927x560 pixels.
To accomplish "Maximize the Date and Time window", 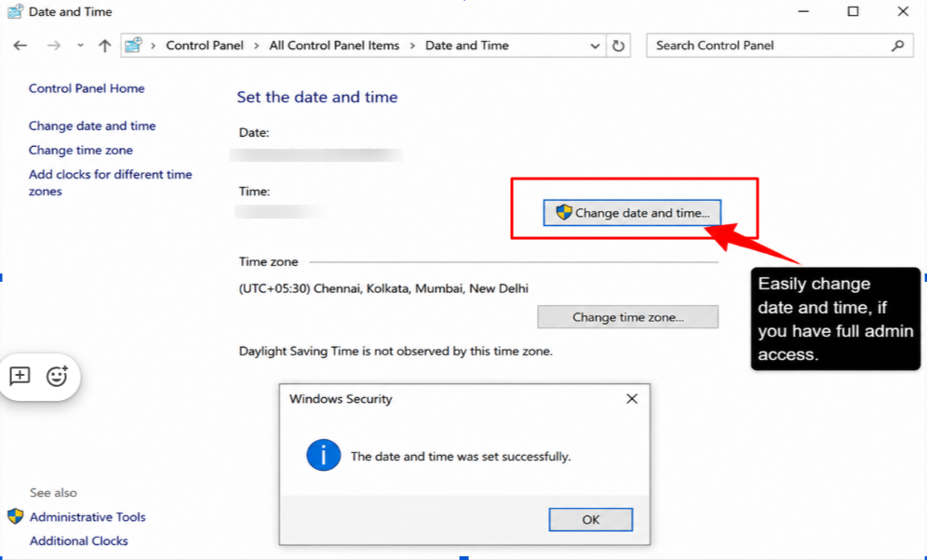I will point(853,11).
